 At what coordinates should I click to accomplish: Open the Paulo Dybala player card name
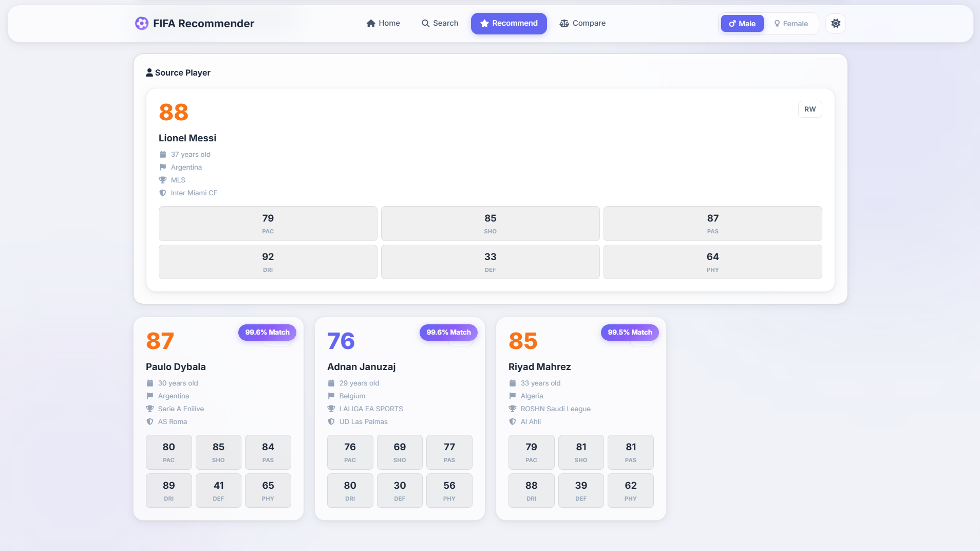176,366
